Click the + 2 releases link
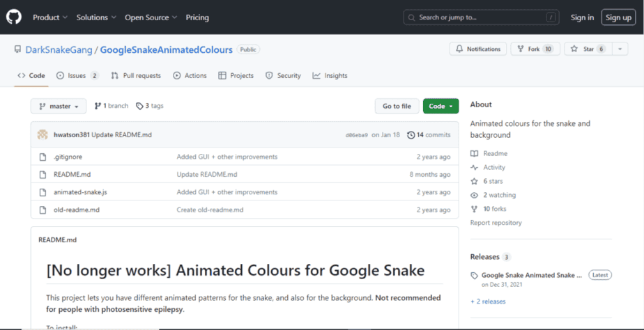The image size is (644, 330). click(488, 301)
